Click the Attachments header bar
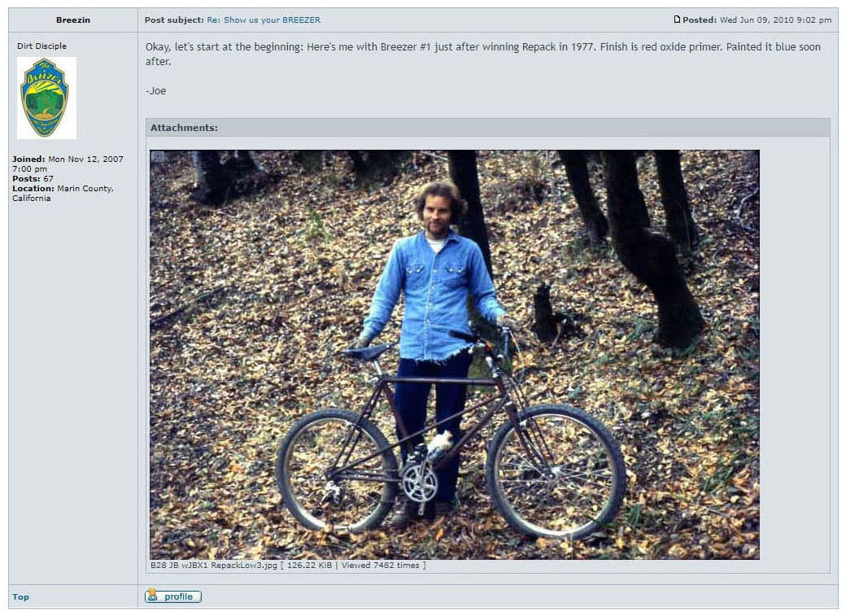 click(488, 128)
